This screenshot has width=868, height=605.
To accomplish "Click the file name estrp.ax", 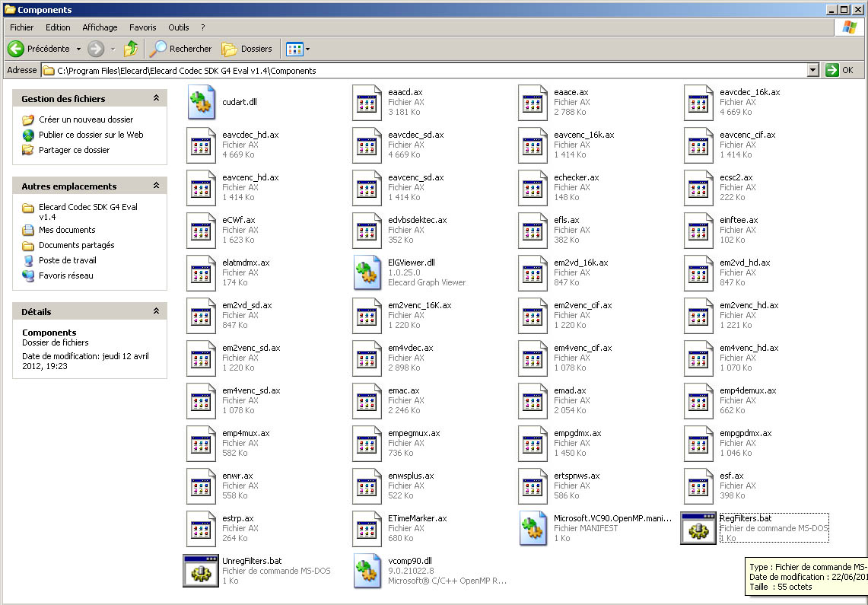I will [x=237, y=518].
